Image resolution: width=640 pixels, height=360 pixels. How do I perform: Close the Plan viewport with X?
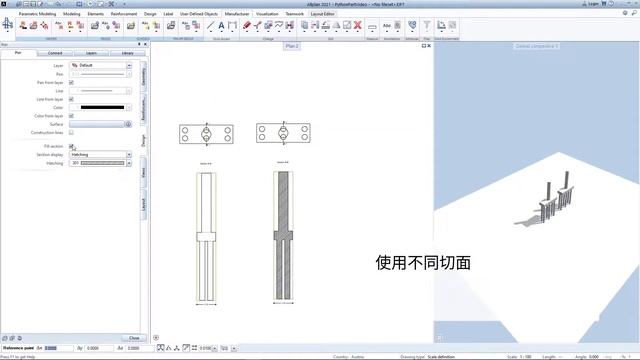[429, 46]
